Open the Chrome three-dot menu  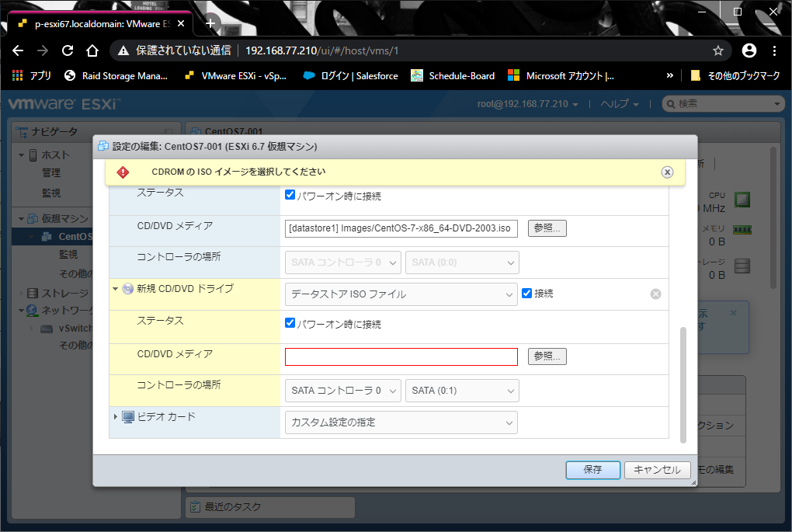774,50
